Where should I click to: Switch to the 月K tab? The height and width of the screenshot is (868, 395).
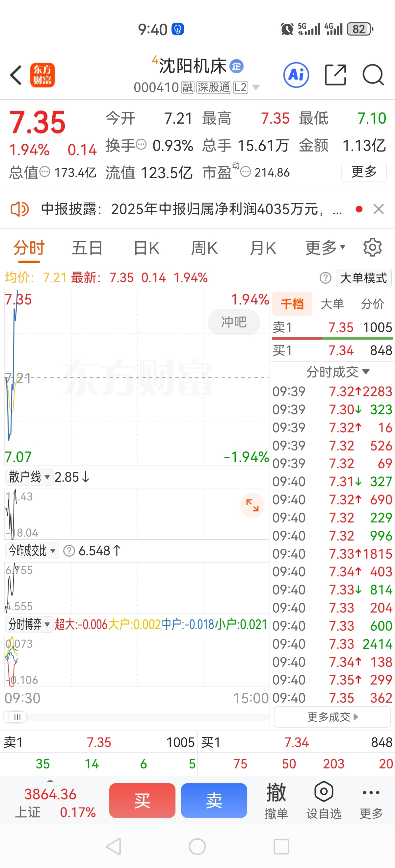coord(263,248)
